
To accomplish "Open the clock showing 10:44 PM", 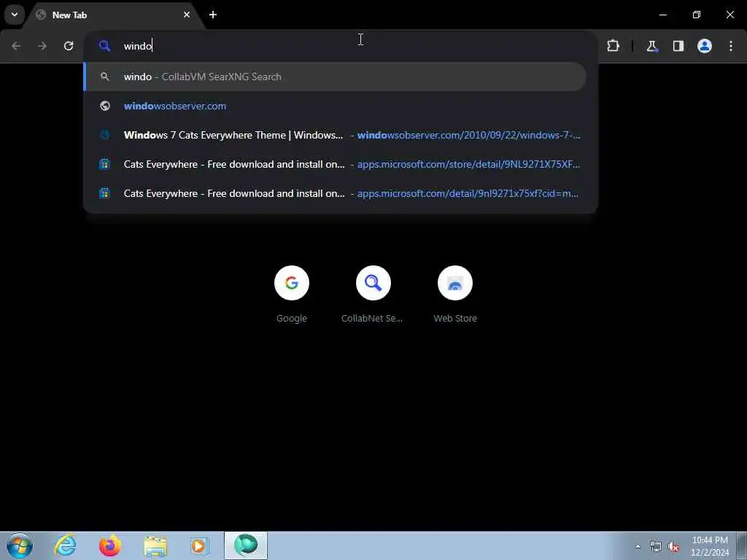I will point(710,546).
